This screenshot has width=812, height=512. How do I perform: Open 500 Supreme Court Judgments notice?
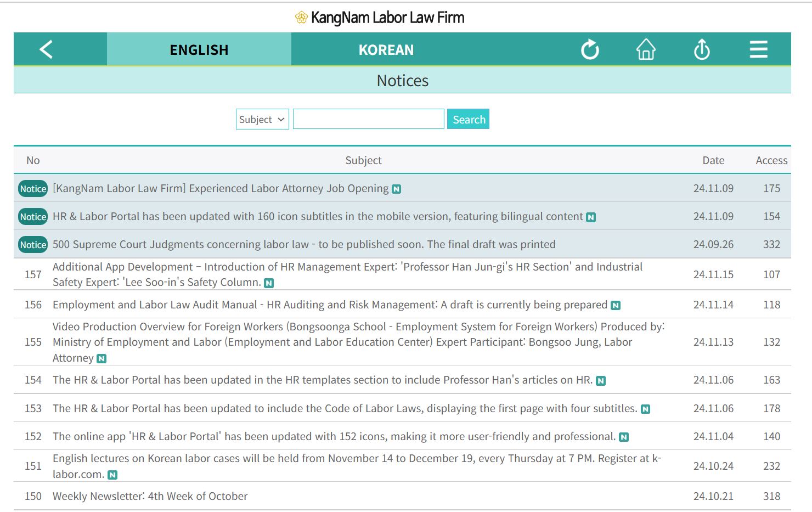[304, 244]
